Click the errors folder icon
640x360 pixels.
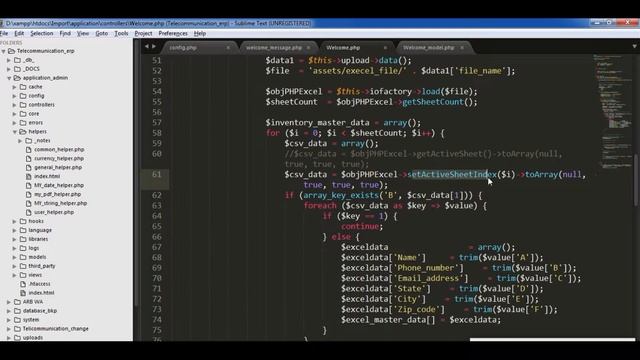pos(23,122)
